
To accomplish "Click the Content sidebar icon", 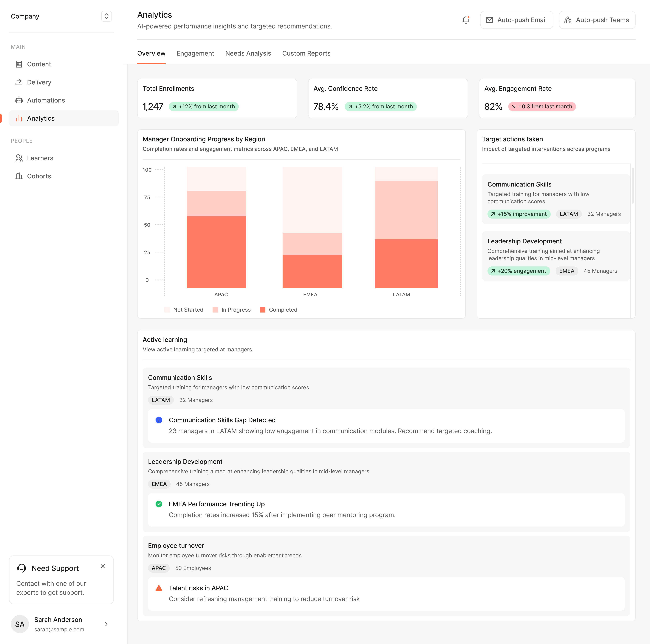I will [19, 64].
